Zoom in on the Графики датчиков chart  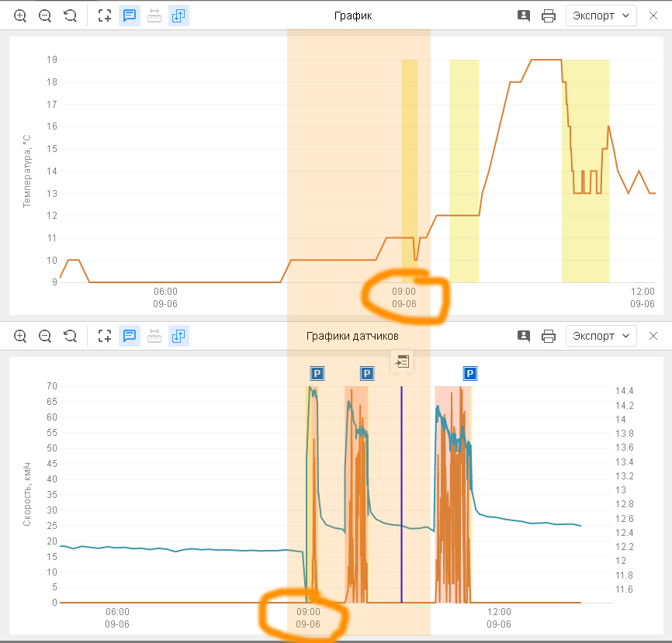tap(20, 336)
